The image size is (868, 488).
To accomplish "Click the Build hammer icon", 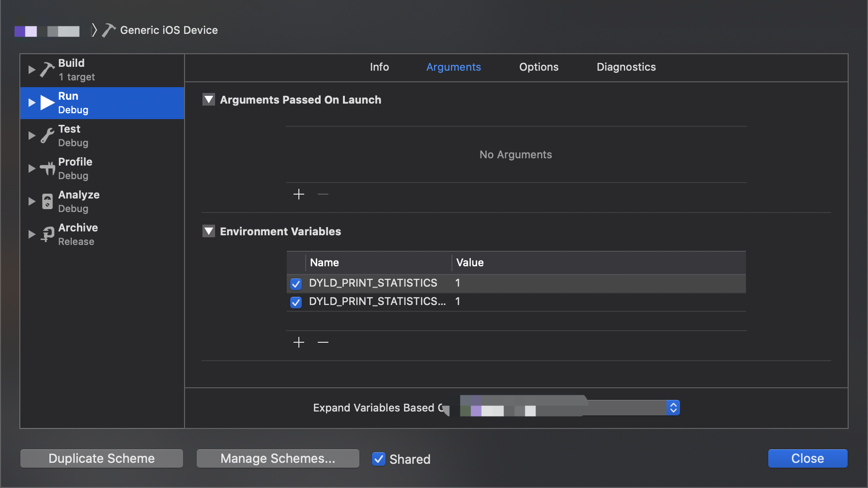I will [47, 70].
